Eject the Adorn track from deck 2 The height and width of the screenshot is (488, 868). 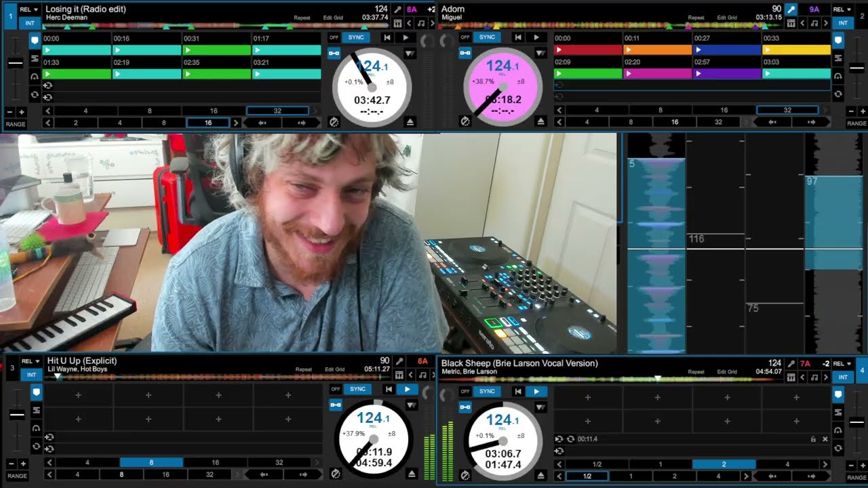540,122
